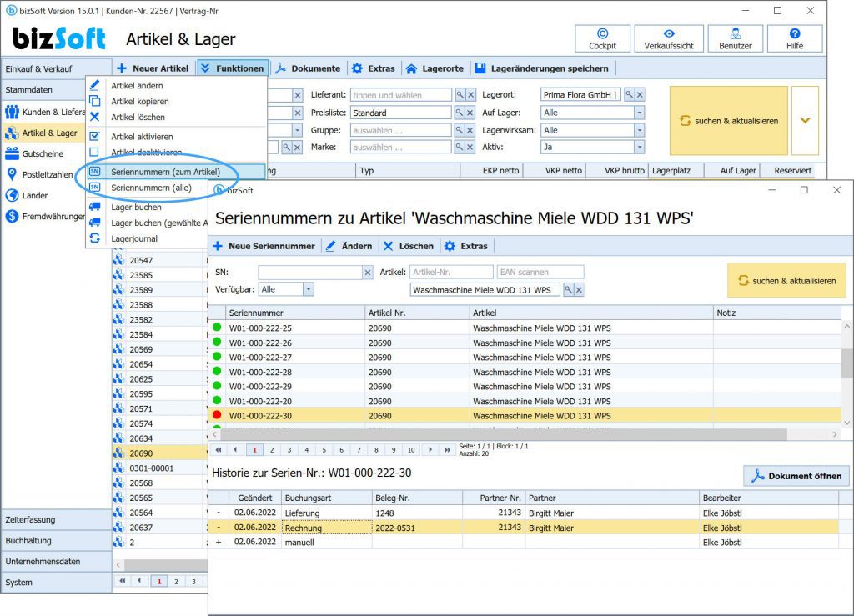
Task: Select Seriennummern (alle)
Action: [152, 188]
